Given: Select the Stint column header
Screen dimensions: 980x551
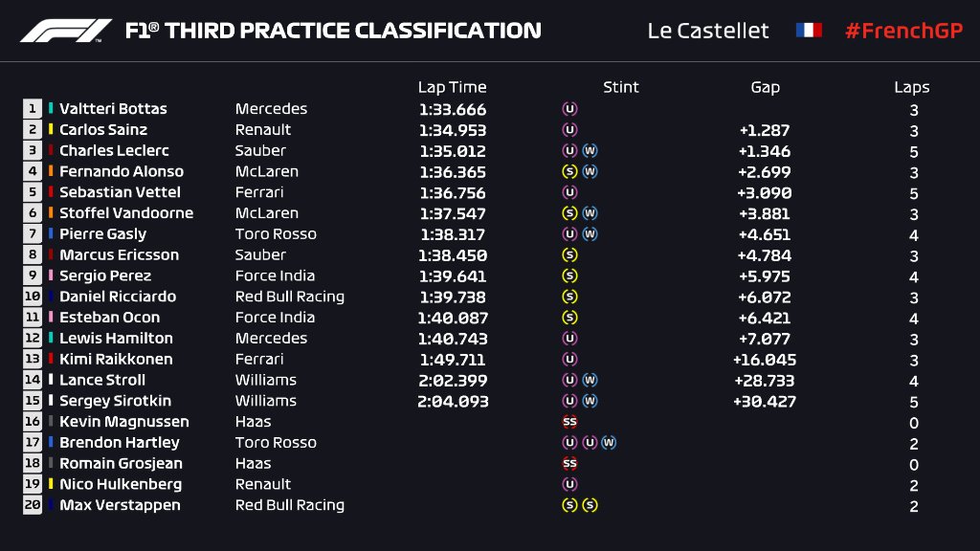Looking at the screenshot, I should [x=620, y=87].
